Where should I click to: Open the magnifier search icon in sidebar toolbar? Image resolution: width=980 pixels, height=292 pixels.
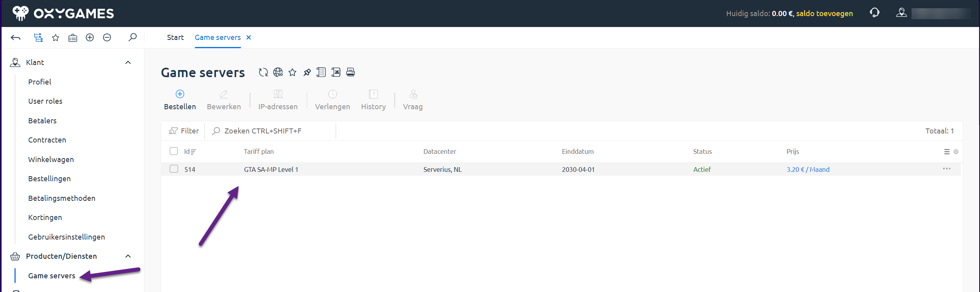(x=133, y=38)
